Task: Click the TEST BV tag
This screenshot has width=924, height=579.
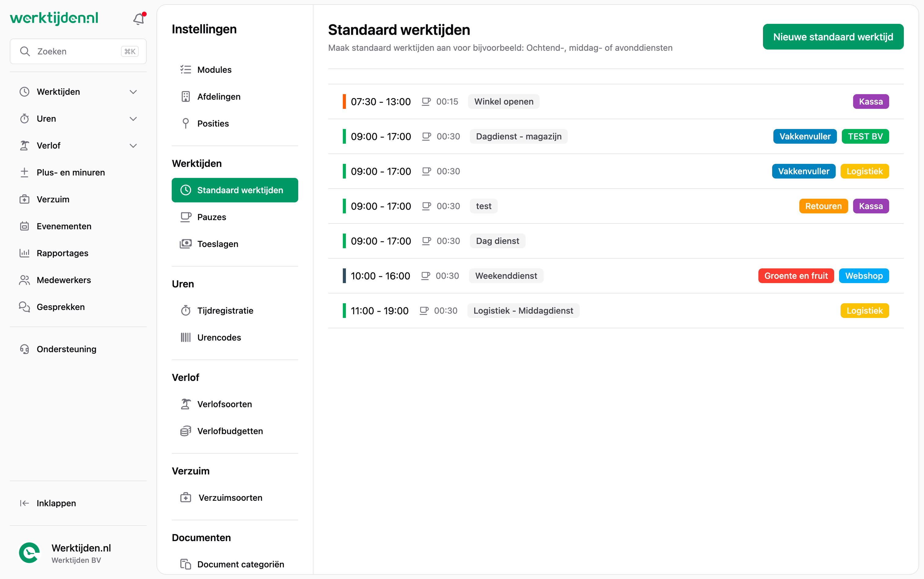Action: (865, 136)
